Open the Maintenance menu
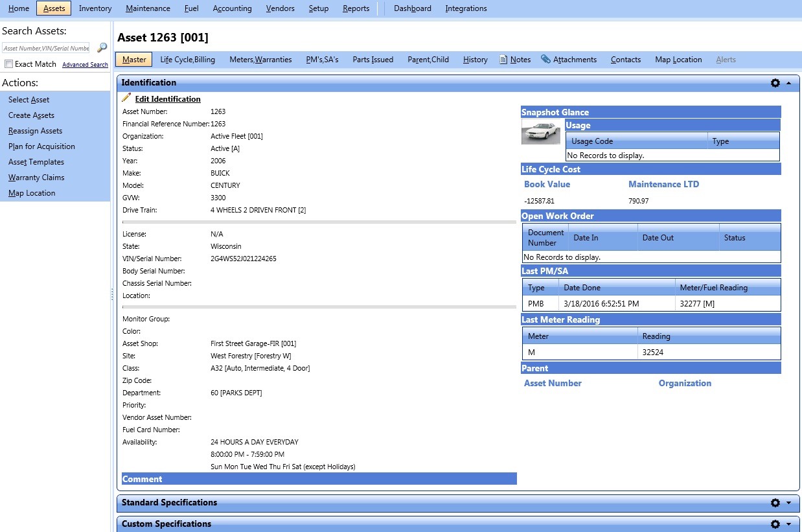This screenshot has width=802, height=532. (148, 8)
